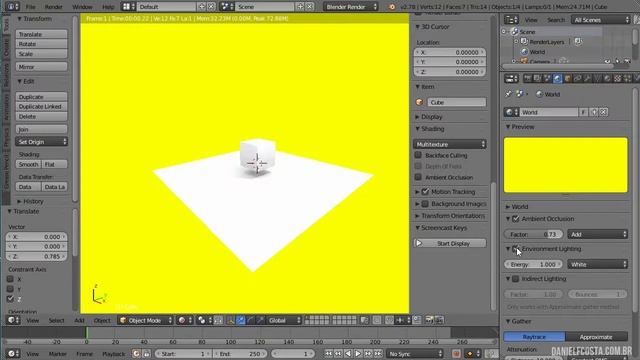Image resolution: width=640 pixels, height=360 pixels.
Task: Open the Window menu
Action: [x=82, y=7]
